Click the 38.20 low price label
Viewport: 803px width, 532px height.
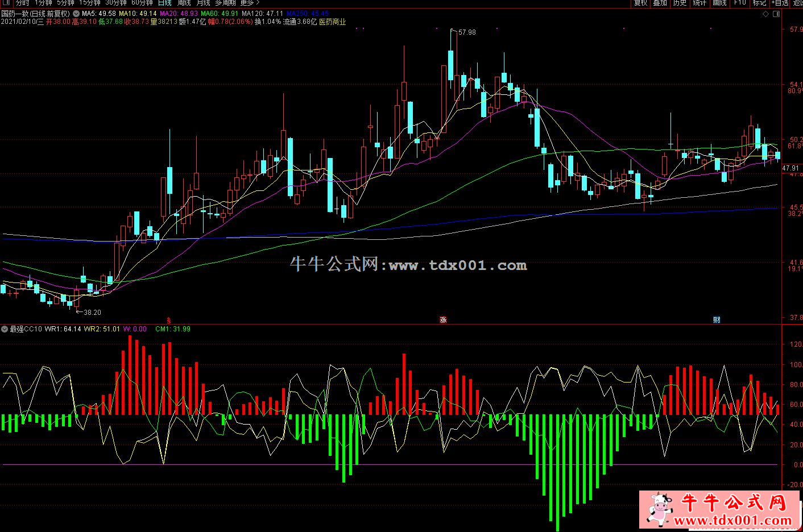coord(92,313)
